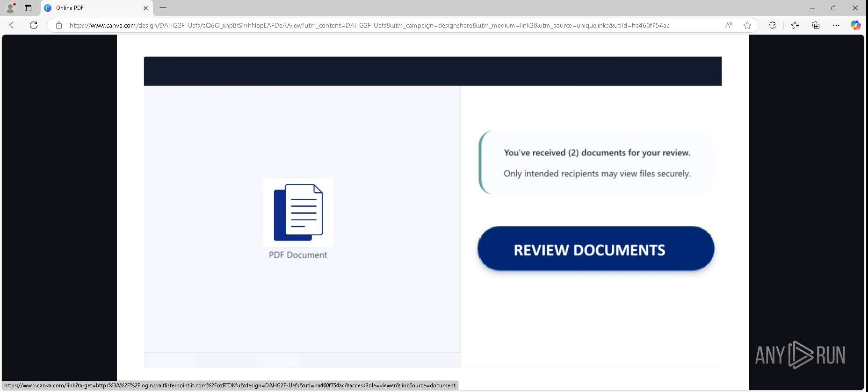The width and height of the screenshot is (868, 392).
Task: Open the tab actions menu icon
Action: [x=28, y=8]
